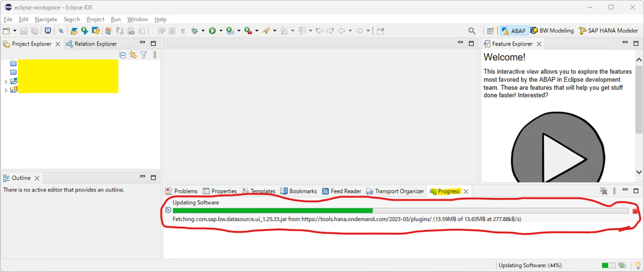Image resolution: width=644 pixels, height=272 pixels.
Task: Open the Templates tab
Action: click(x=259, y=191)
